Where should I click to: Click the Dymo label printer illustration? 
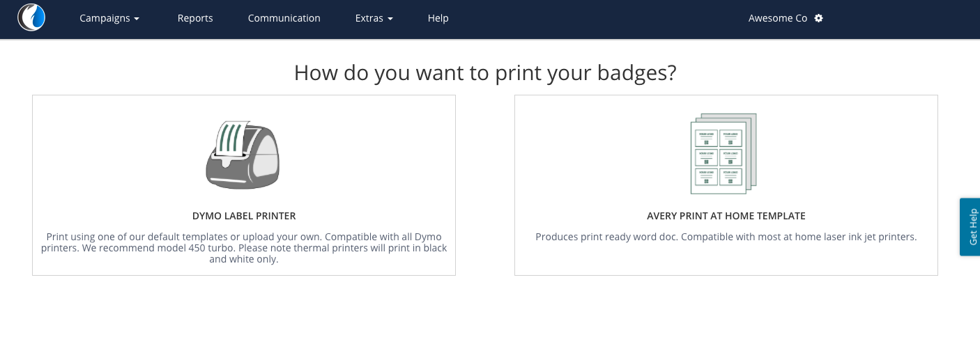pyautogui.click(x=243, y=155)
